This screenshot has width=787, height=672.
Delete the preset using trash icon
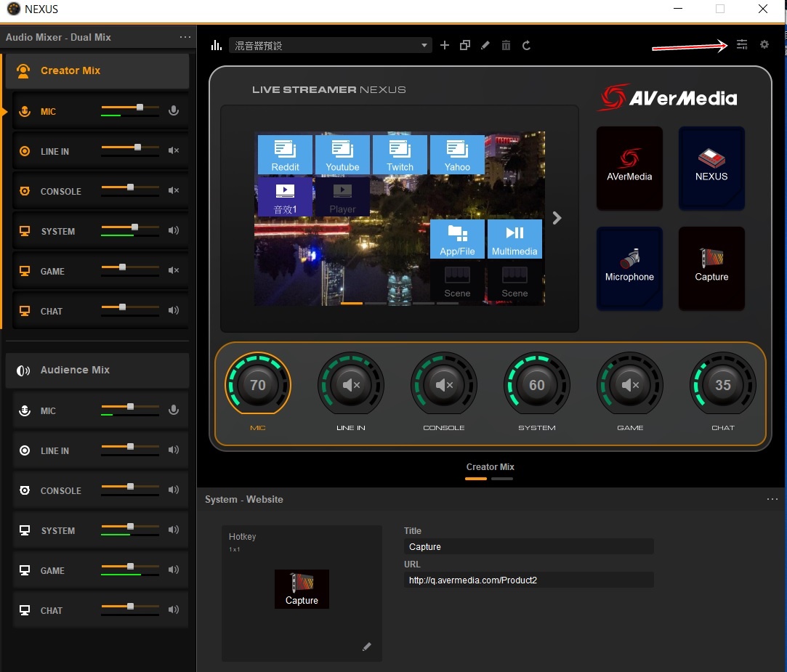click(506, 46)
